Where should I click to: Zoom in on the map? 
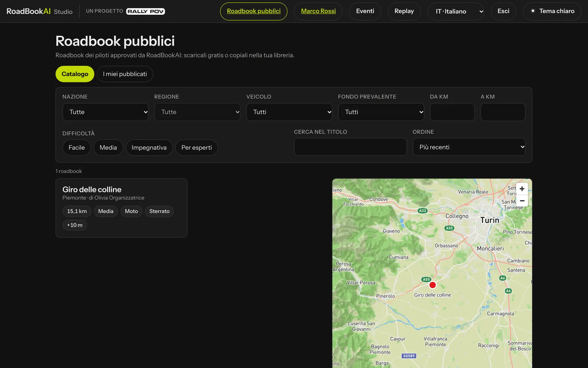click(x=522, y=189)
